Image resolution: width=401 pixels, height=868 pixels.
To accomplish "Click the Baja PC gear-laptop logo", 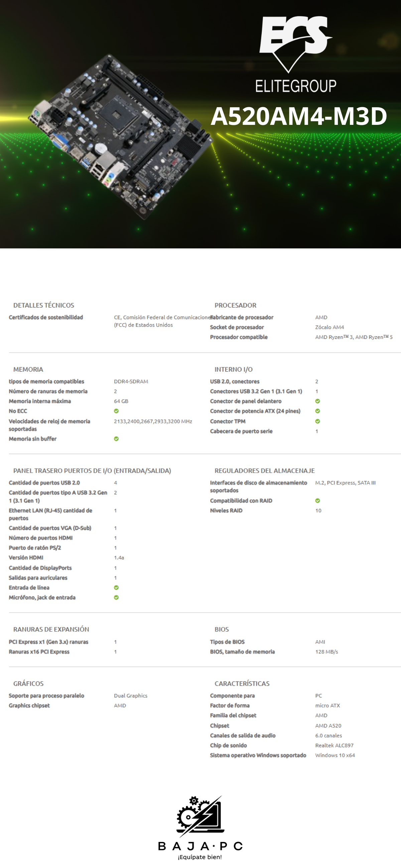I will click(x=200, y=817).
